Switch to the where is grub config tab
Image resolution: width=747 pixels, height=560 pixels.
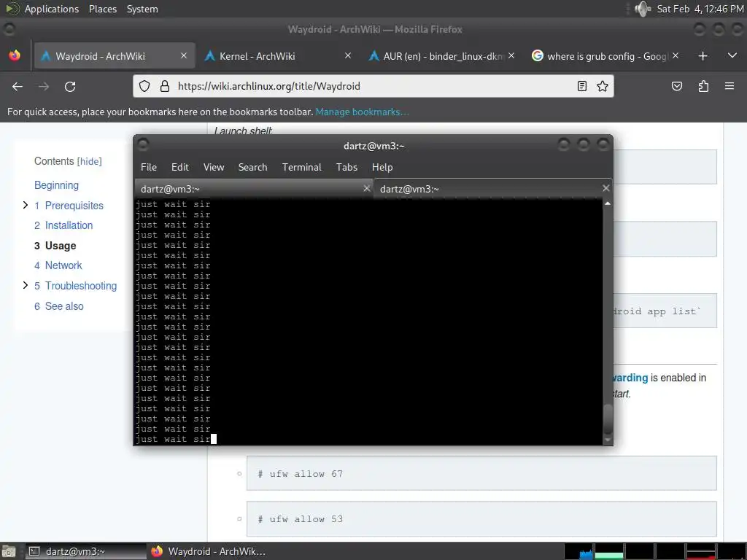pos(605,56)
